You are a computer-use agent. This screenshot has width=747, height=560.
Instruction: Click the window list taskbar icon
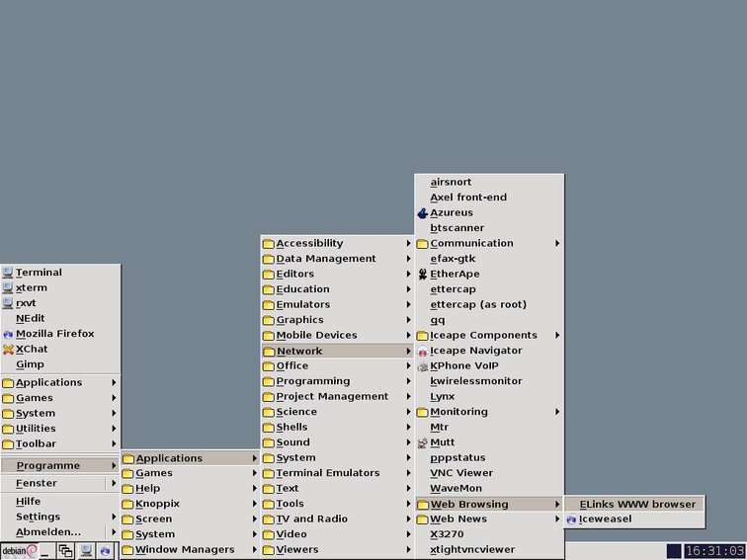coord(66,551)
